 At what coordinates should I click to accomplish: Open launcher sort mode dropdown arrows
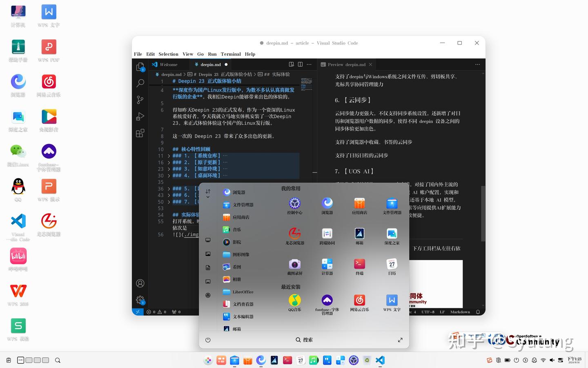coord(208,193)
